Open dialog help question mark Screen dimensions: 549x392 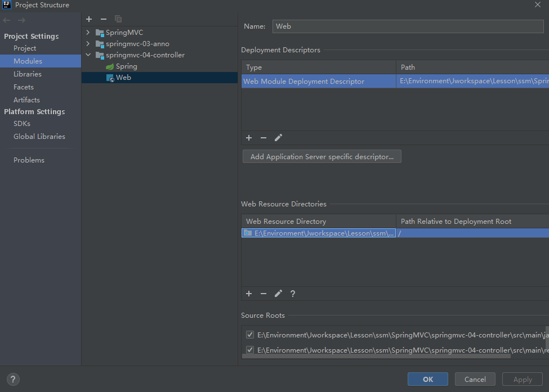click(x=13, y=379)
